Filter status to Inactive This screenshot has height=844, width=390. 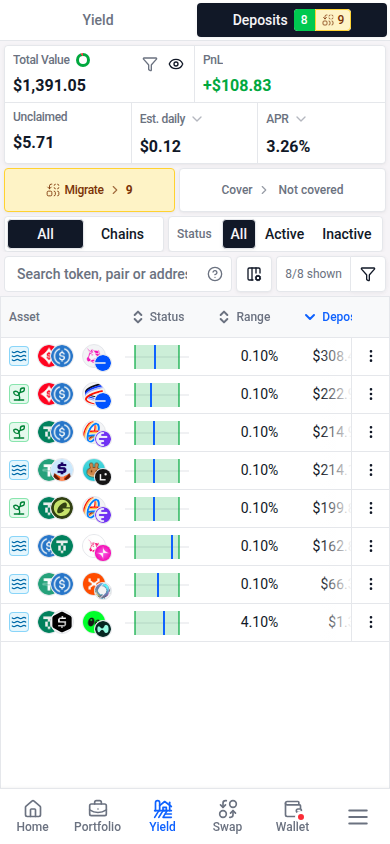coord(347,234)
